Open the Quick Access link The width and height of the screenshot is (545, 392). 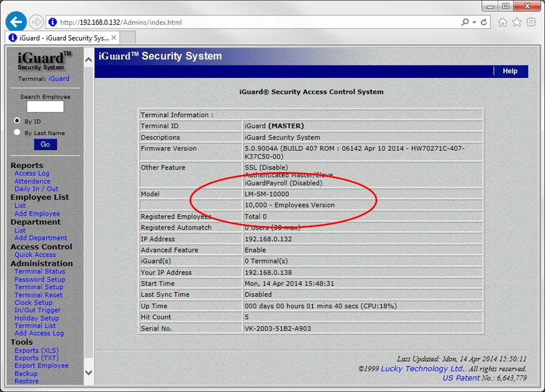(35, 254)
